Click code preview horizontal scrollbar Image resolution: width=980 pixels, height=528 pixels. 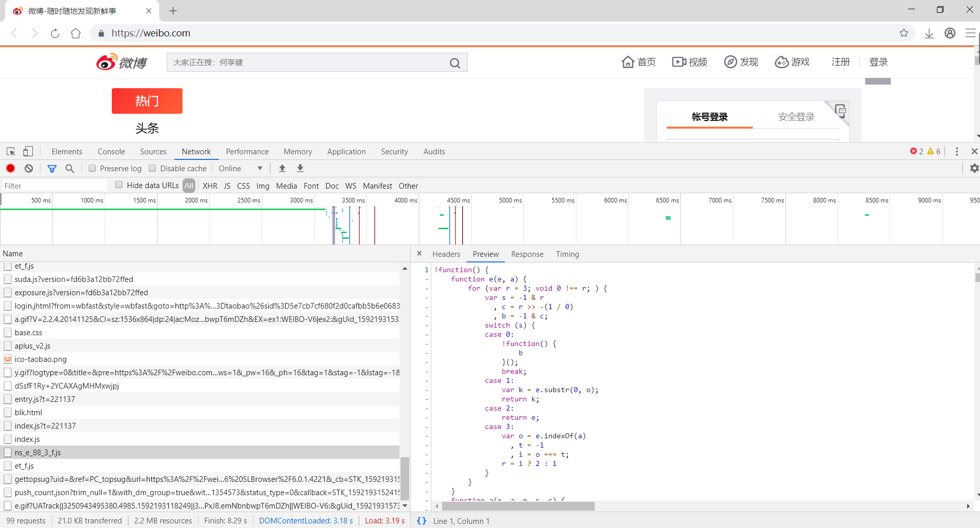click(x=518, y=506)
